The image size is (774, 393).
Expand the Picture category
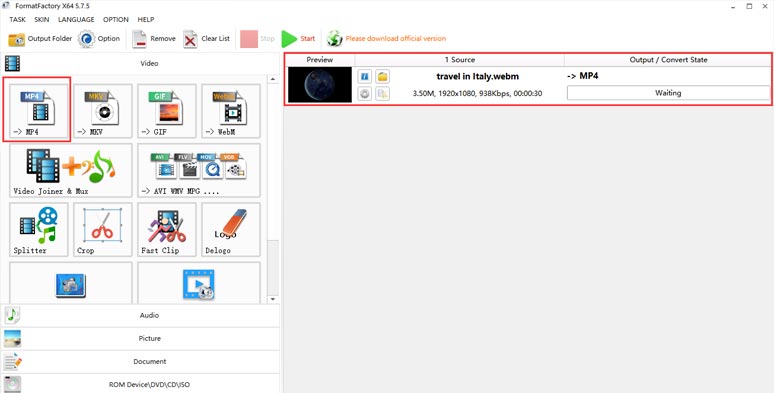click(140, 338)
